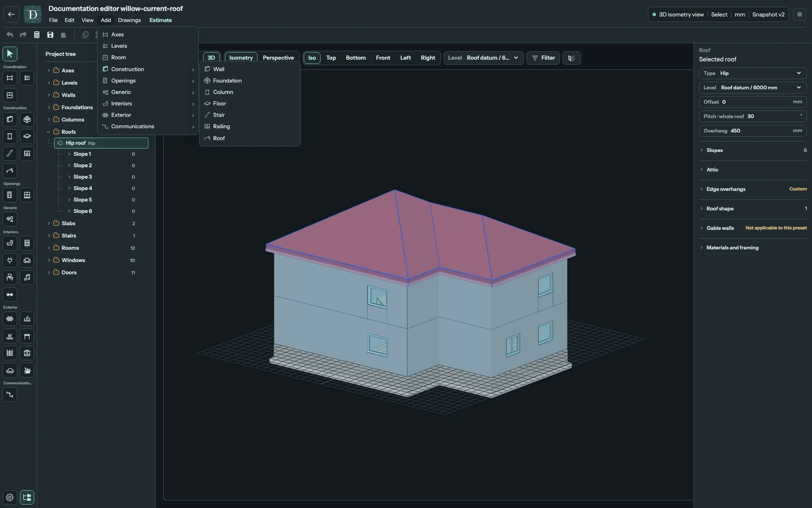Select the Top view orientation

[x=331, y=58]
